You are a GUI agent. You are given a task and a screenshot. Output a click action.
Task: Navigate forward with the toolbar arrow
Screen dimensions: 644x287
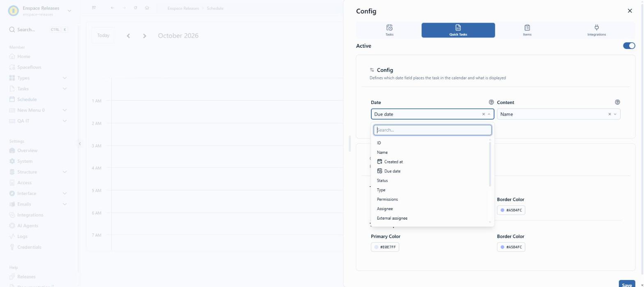click(x=124, y=8)
